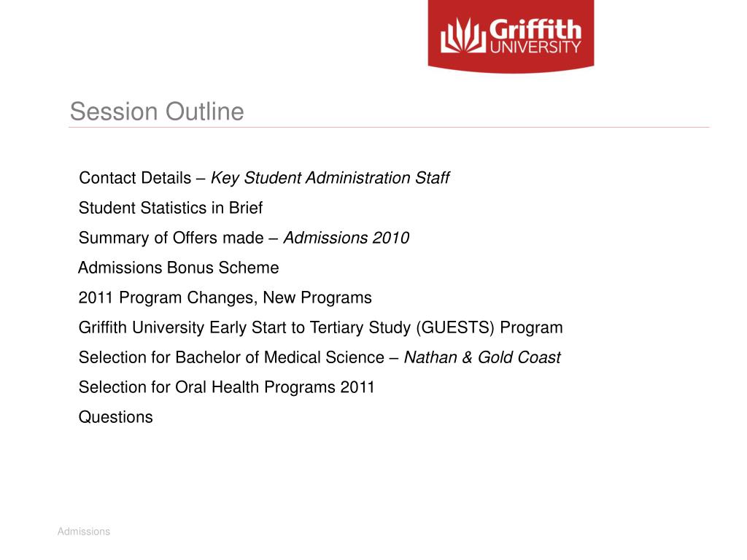
Task: Click the Griffith University logo
Action: coord(511,36)
